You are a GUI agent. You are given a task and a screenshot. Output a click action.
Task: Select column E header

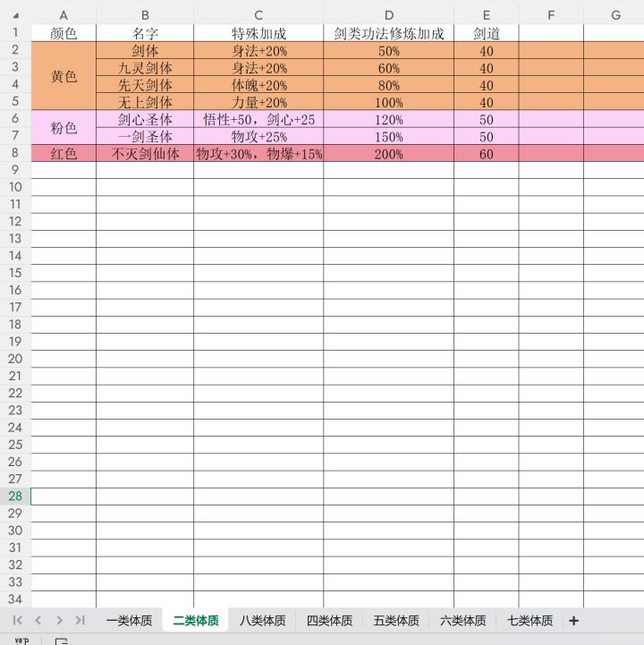point(486,15)
